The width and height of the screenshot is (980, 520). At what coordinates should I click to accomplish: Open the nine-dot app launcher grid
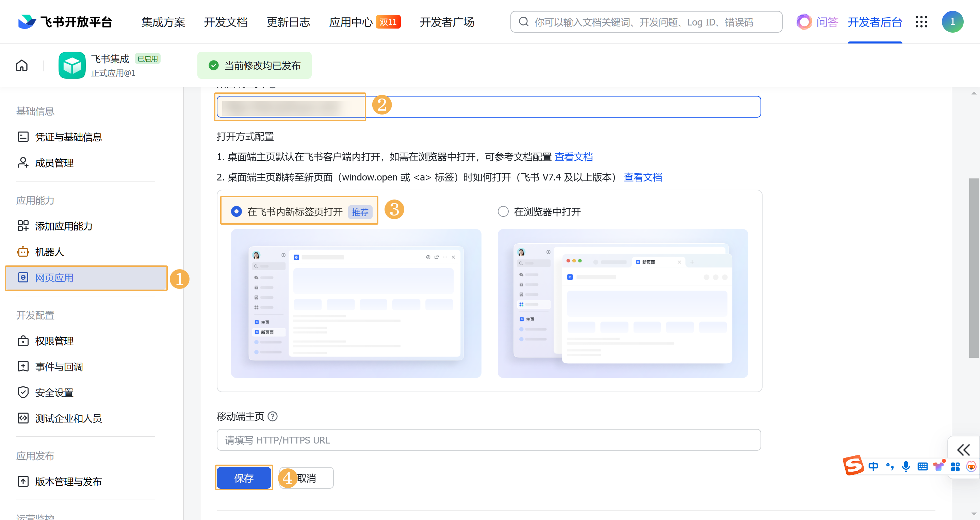pyautogui.click(x=921, y=22)
